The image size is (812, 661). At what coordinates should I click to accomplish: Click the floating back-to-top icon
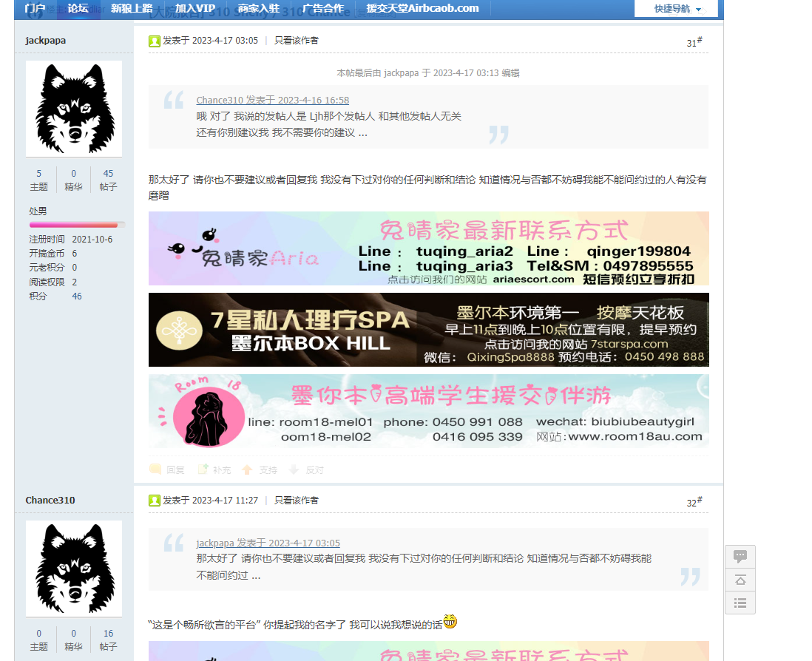pyautogui.click(x=740, y=580)
